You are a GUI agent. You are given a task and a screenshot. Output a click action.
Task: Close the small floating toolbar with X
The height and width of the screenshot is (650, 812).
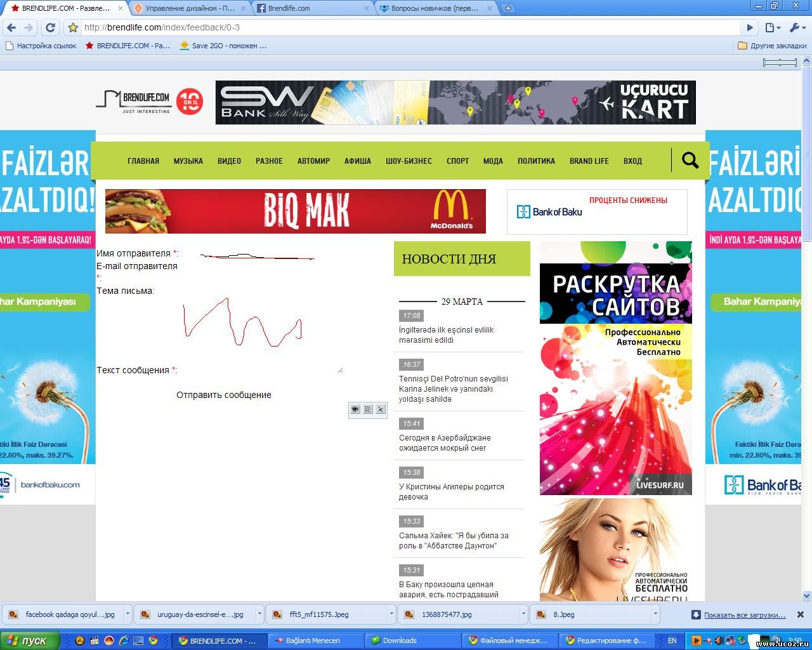[x=381, y=409]
